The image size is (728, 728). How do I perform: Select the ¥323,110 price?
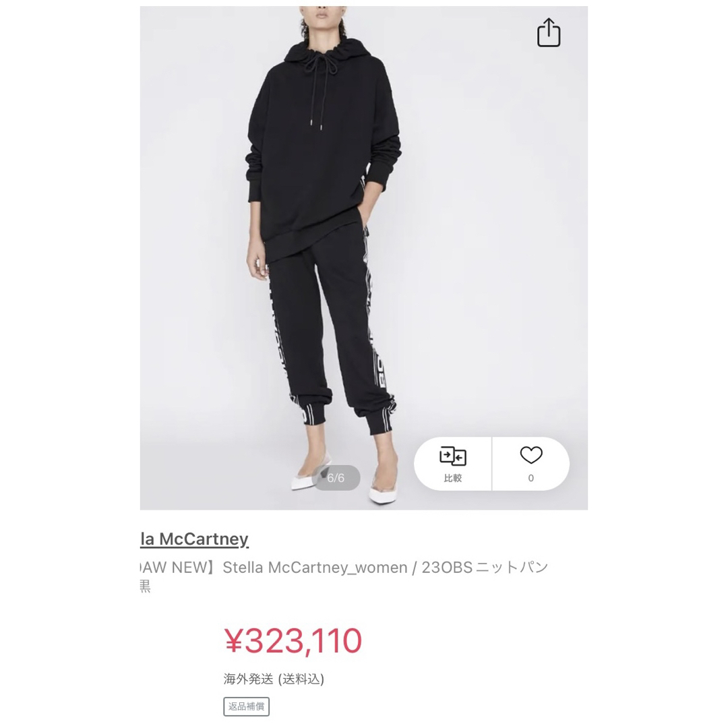293,641
